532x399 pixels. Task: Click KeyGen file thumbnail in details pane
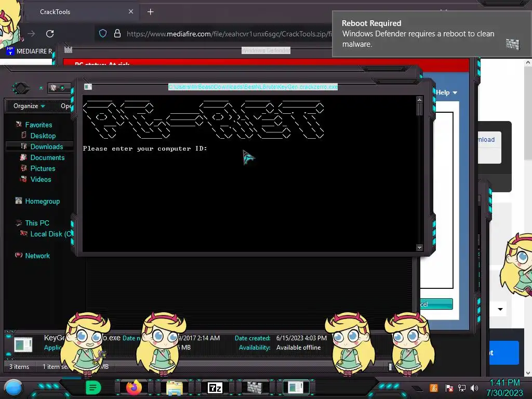click(23, 345)
